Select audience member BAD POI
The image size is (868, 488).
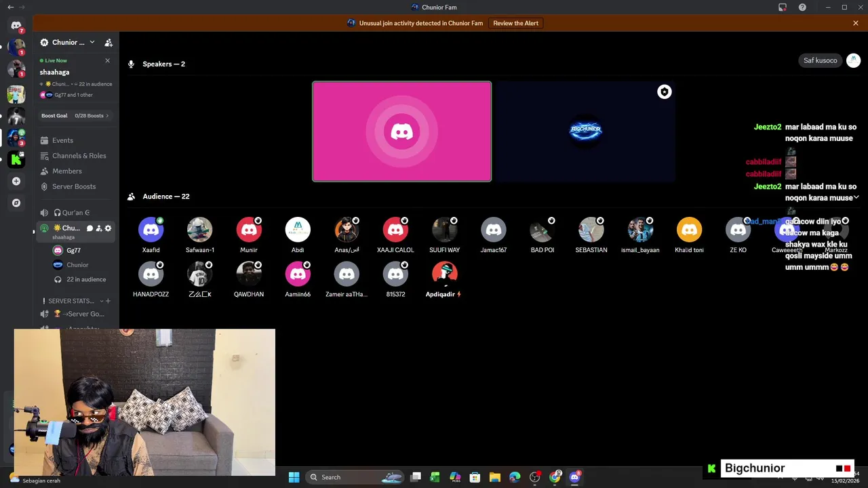(x=542, y=235)
